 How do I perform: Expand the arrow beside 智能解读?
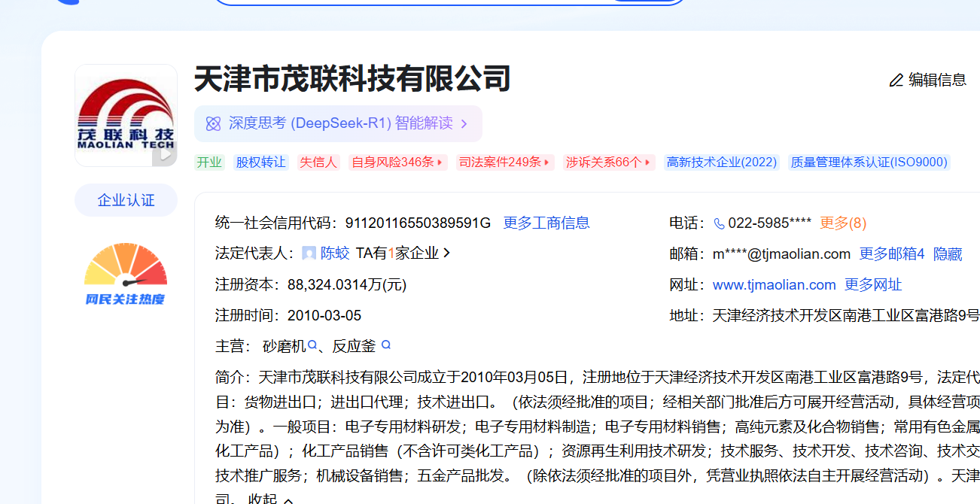point(464,123)
